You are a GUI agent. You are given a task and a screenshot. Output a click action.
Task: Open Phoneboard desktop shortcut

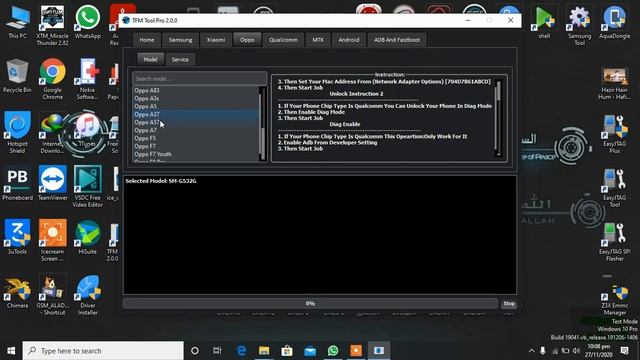pos(17,184)
